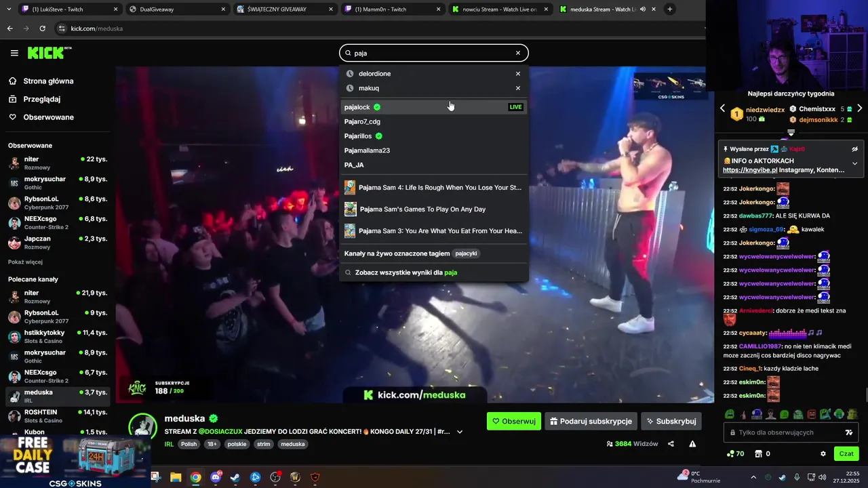Open the hamburger menu next to Kick logo
This screenshot has width=868, height=488.
(14, 53)
